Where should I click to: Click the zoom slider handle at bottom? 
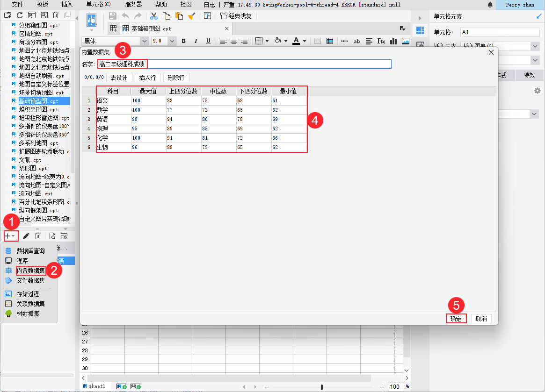[x=321, y=387]
